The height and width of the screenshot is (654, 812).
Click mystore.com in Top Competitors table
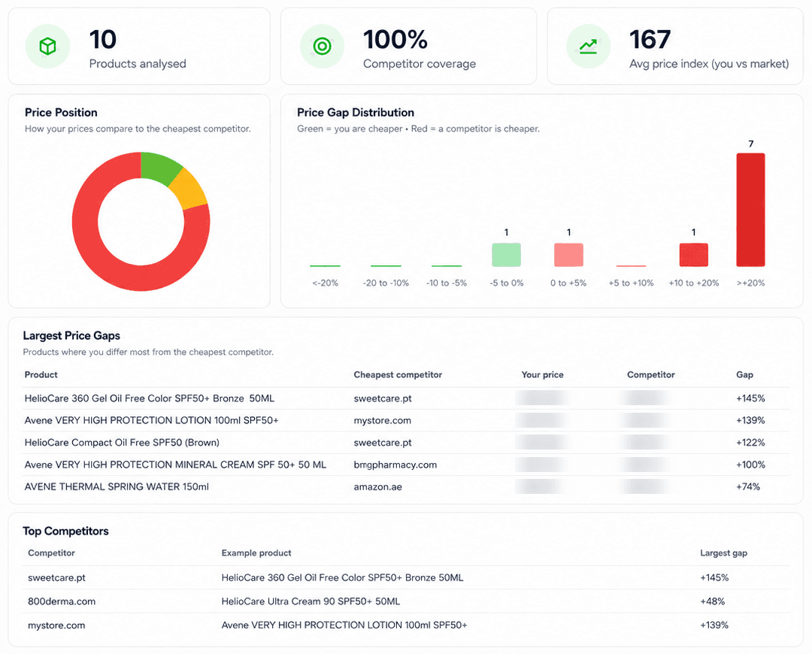click(56, 625)
